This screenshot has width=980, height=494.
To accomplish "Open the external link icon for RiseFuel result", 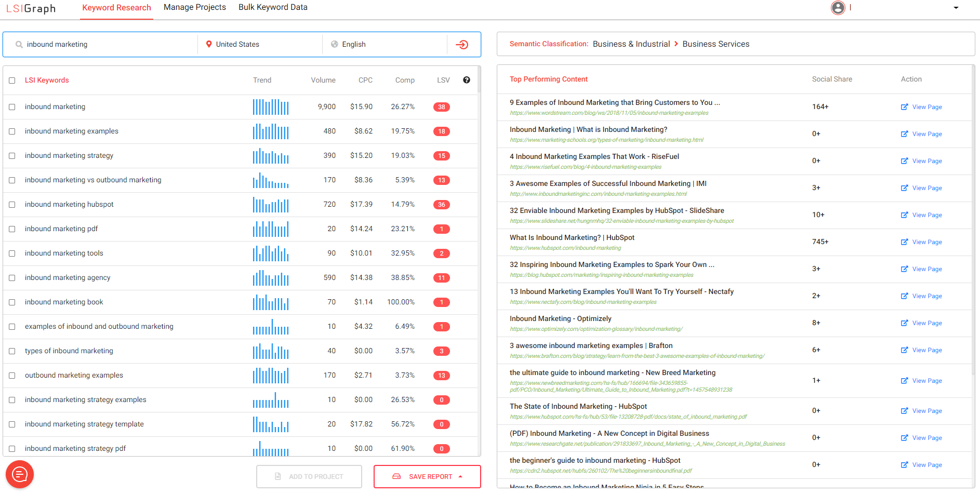I will pyautogui.click(x=905, y=161).
